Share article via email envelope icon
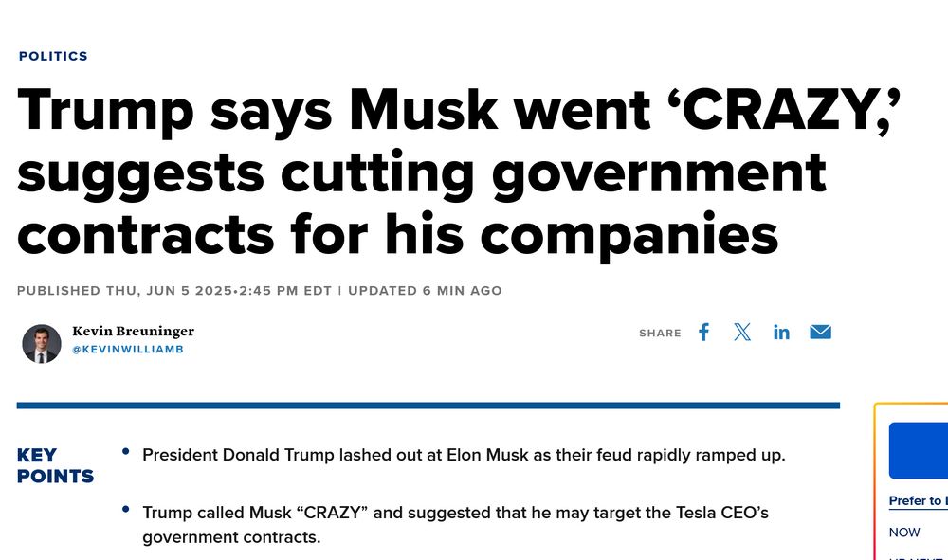Image resolution: width=948 pixels, height=560 pixels. [x=820, y=332]
